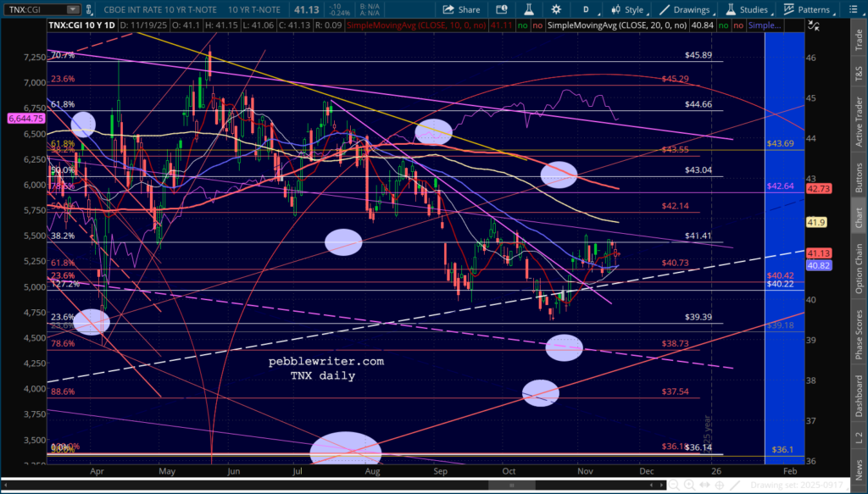
Task: Open the D timeframe dropdown
Action: [x=588, y=9]
